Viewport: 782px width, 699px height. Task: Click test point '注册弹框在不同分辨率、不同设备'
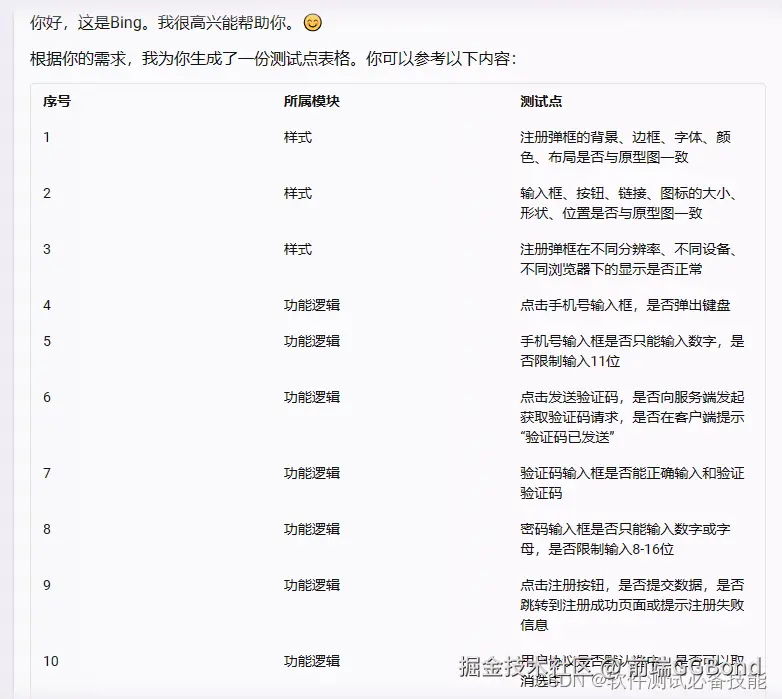point(628,259)
